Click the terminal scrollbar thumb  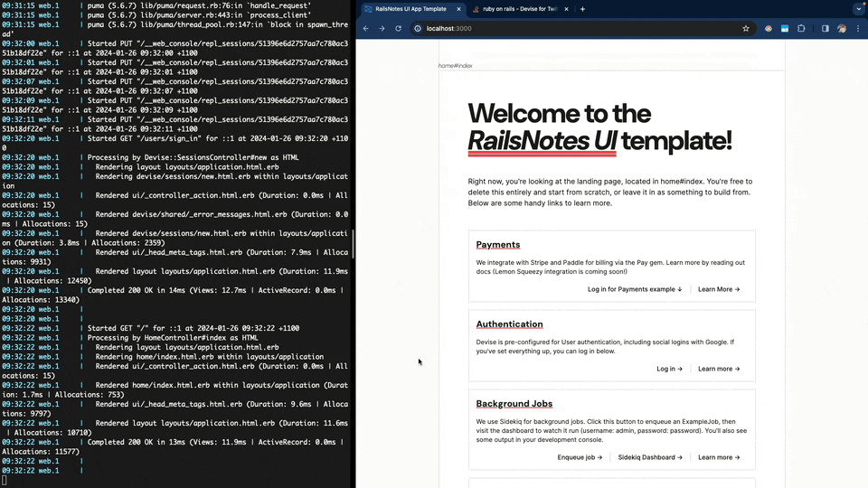point(353,243)
